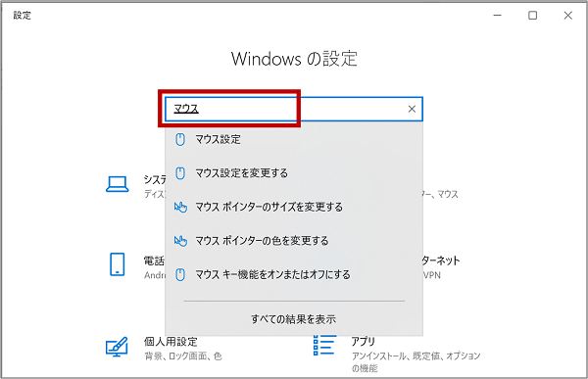Select マウス設定を変更する result
588x379 pixels.
coord(294,173)
